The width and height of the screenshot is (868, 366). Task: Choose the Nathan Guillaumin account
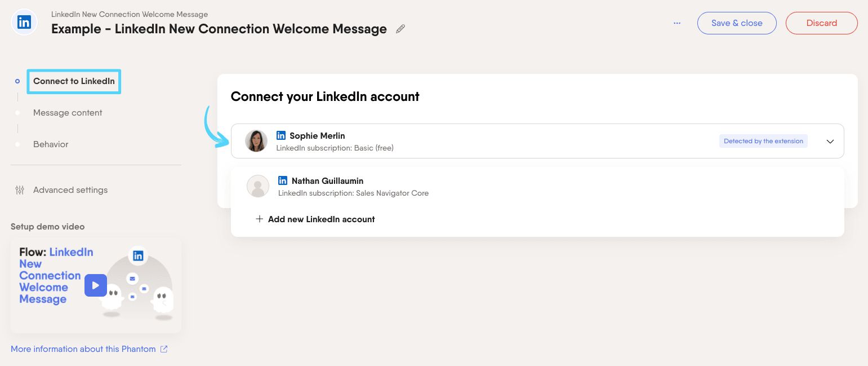tap(537, 187)
